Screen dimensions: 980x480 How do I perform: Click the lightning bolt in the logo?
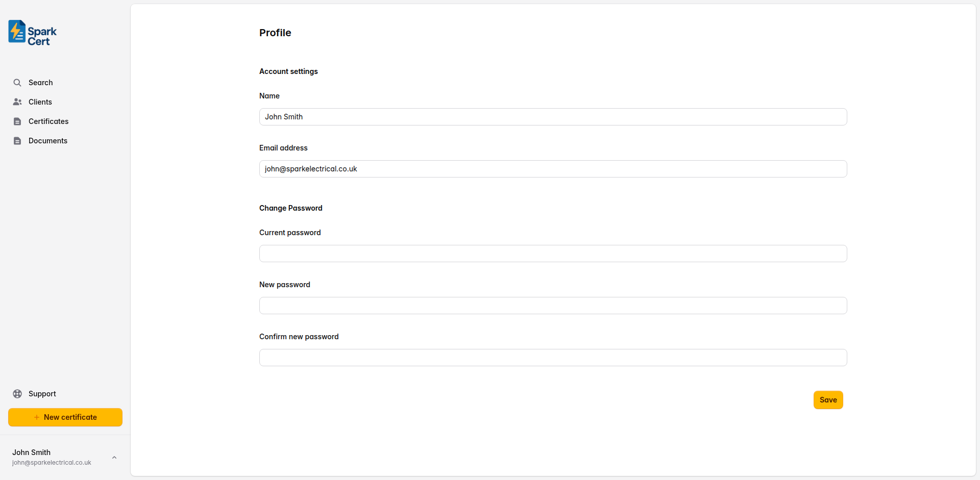click(17, 32)
